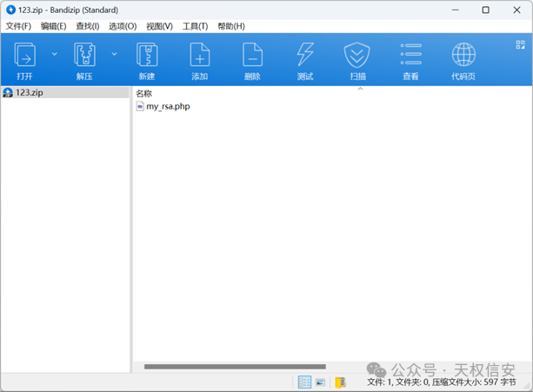
Task: Open the 选项(O) menu
Action: tap(123, 26)
